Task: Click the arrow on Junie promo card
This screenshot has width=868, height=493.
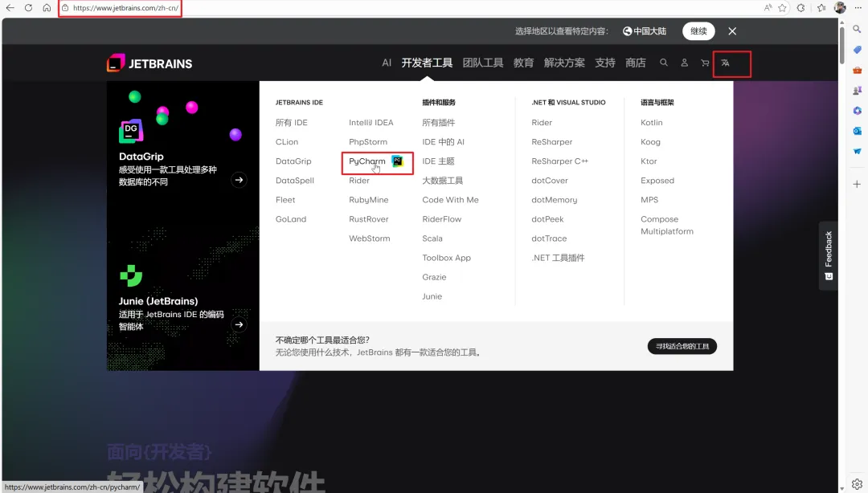Action: 240,325
